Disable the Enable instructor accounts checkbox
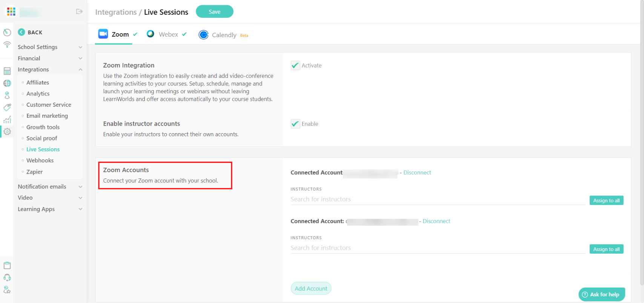 coord(295,123)
